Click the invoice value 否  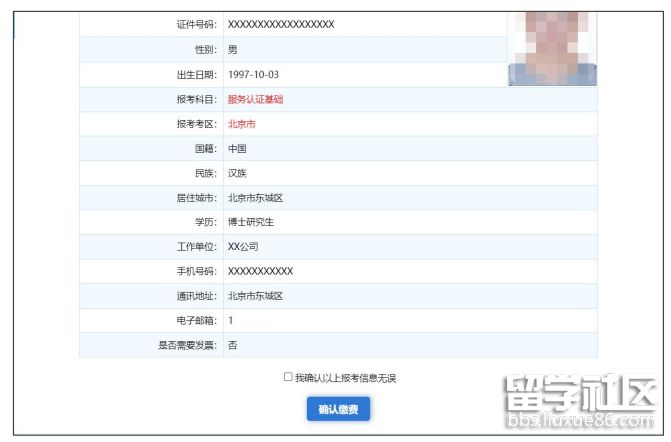[232, 345]
